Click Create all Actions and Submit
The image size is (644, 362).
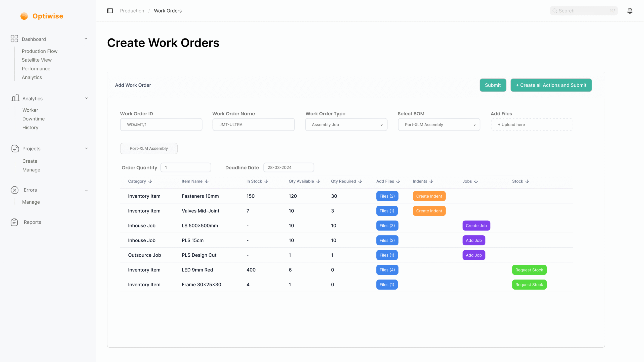point(551,85)
